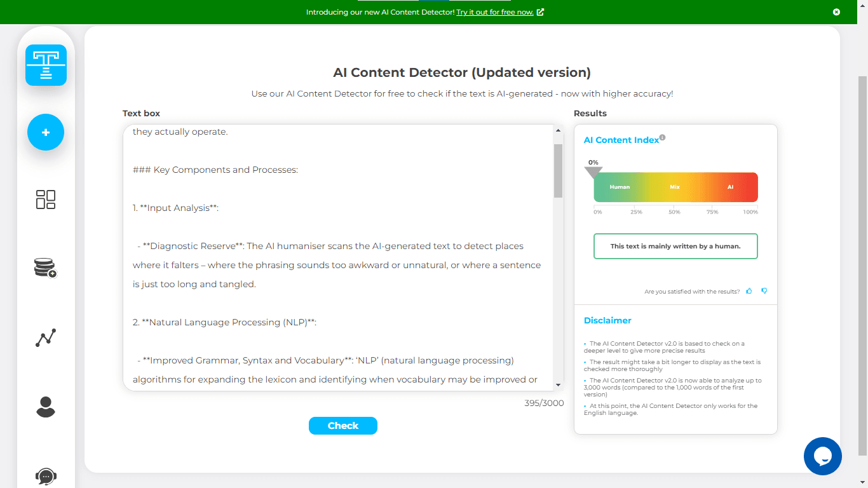868x488 pixels.
Task: Dismiss the green announcement banner
Action: point(836,12)
